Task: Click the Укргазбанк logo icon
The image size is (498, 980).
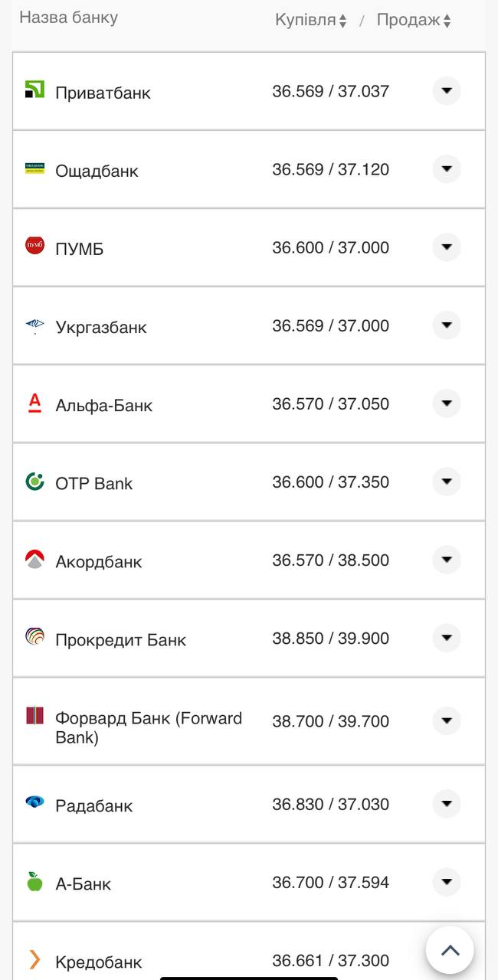Action: (34, 325)
